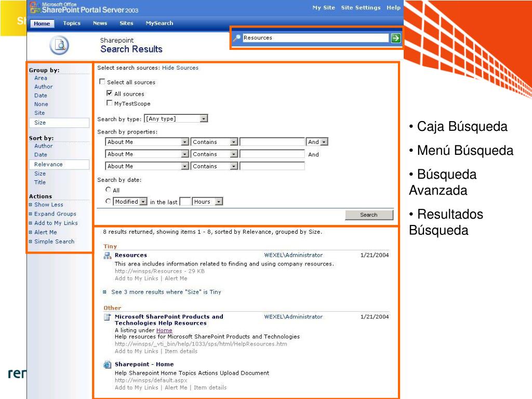Click the Microsoft Office logo icon
This screenshot has height=399, width=532.
(x=35, y=7)
